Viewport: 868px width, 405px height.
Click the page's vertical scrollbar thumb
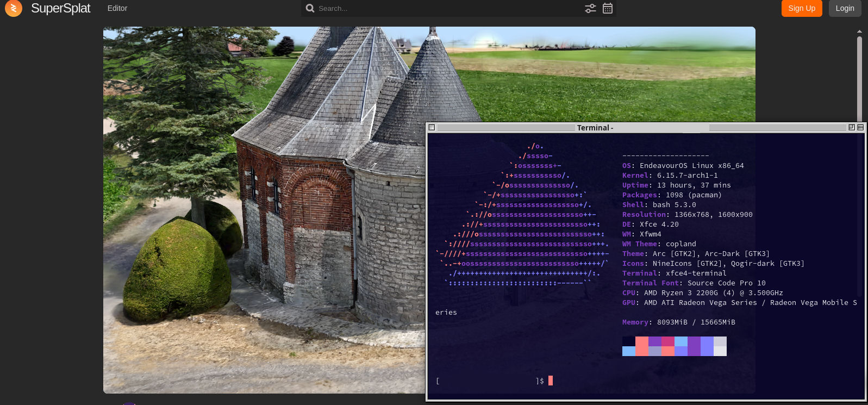pyautogui.click(x=859, y=79)
